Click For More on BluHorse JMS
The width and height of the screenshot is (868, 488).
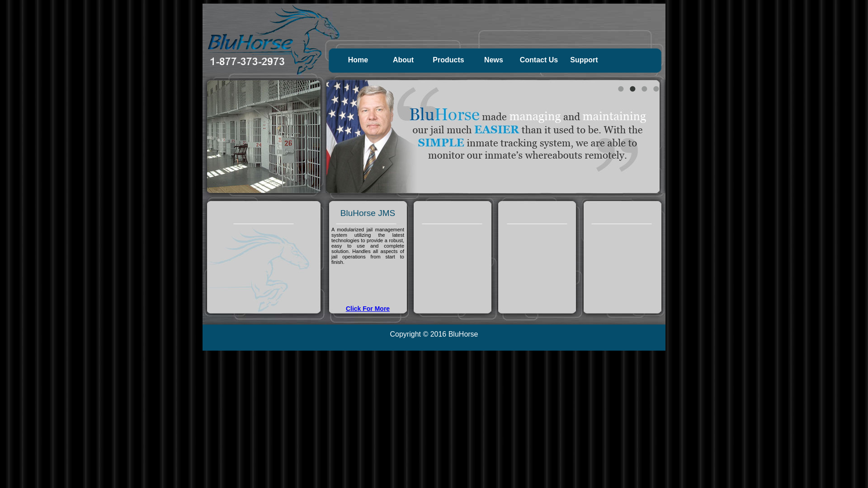pyautogui.click(x=367, y=308)
